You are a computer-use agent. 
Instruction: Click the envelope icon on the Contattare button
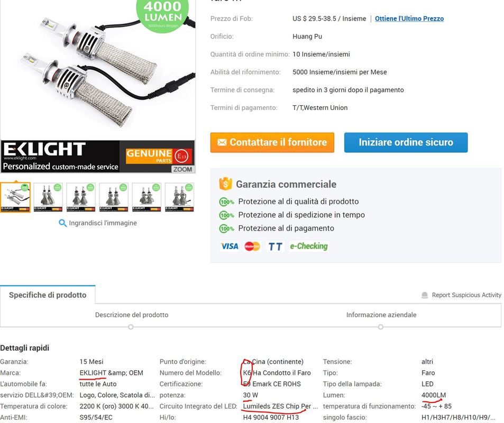(222, 142)
